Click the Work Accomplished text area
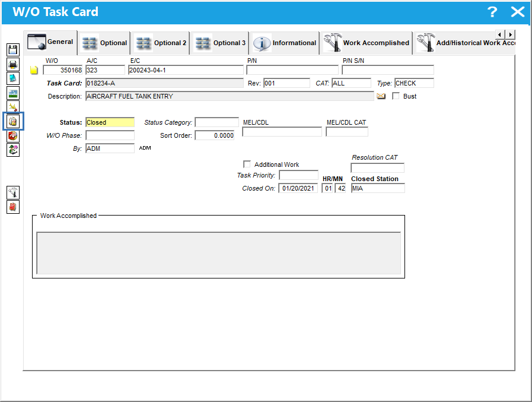Viewport: 532px width, 402px height. 218,253
